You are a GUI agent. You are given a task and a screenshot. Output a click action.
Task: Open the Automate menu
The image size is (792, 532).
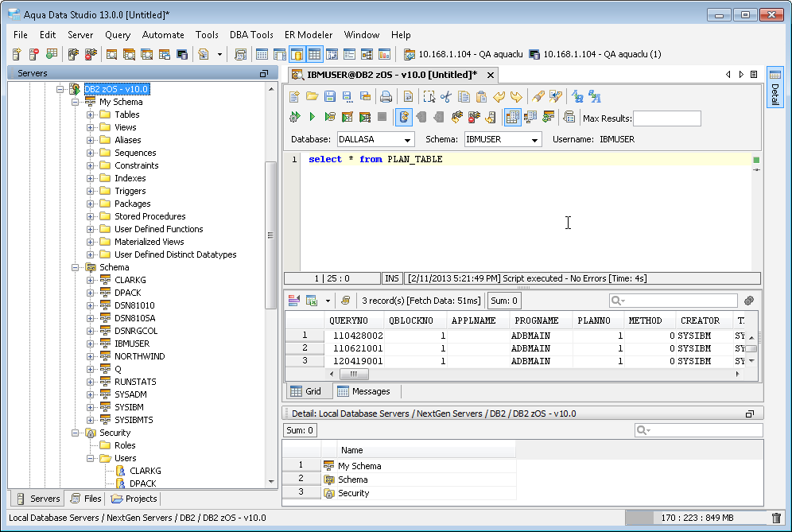point(163,35)
